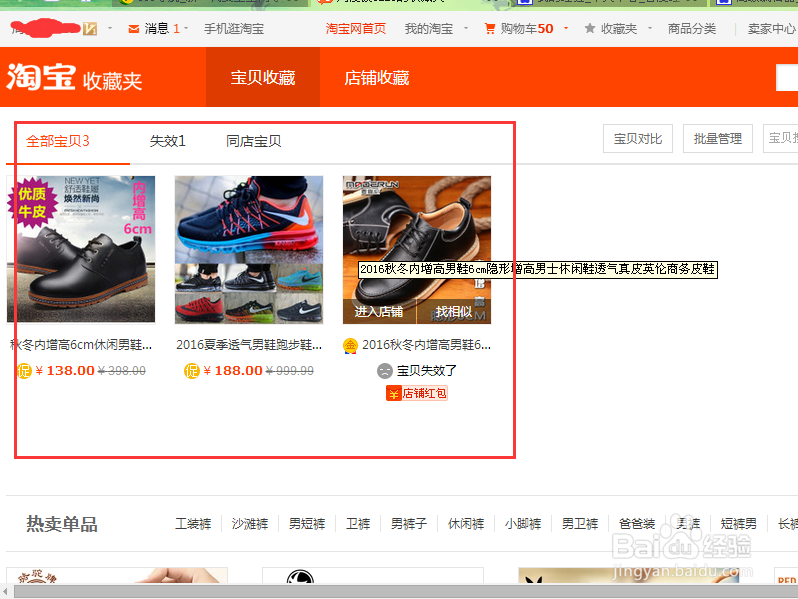Click the 批量管理 button
Image resolution: width=798 pixels, height=599 pixels.
point(718,138)
